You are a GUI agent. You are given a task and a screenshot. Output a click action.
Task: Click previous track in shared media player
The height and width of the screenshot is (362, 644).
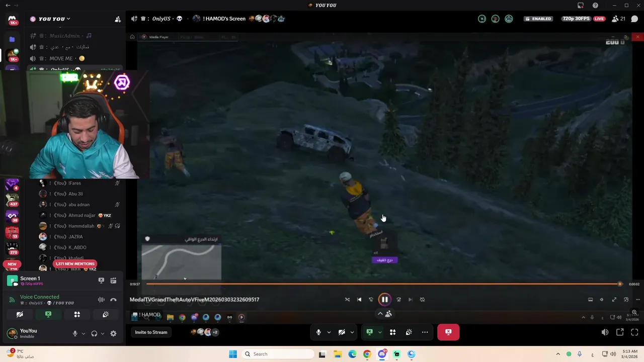(359, 299)
